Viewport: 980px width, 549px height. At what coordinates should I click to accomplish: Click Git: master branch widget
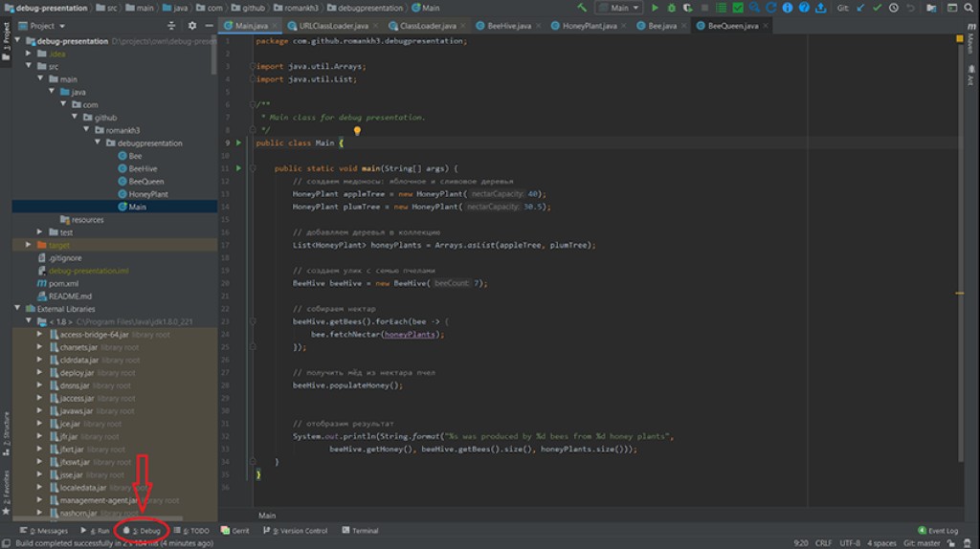click(922, 543)
